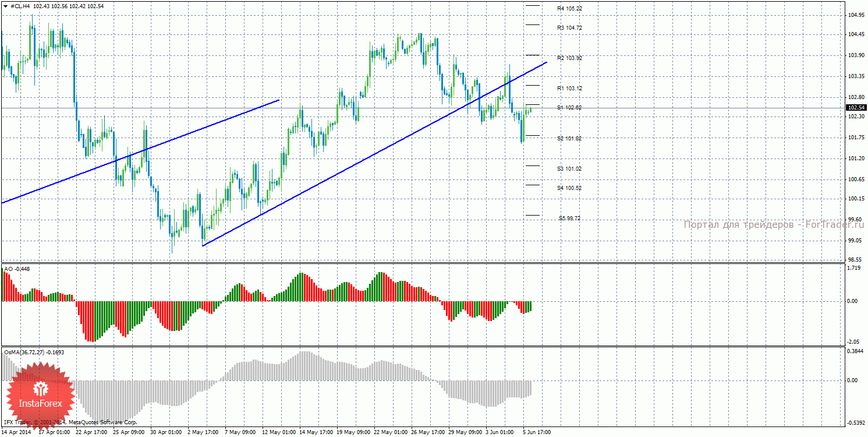Click the small triangle before #CL,H4 title

pos(6,6)
